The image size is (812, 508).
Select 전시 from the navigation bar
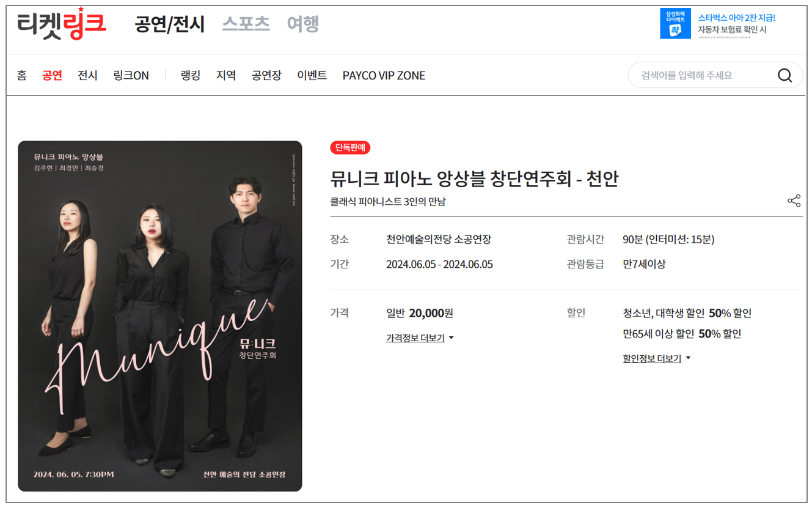click(87, 75)
